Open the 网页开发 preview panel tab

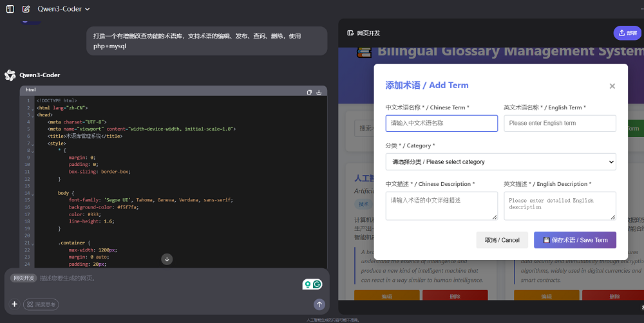point(364,33)
